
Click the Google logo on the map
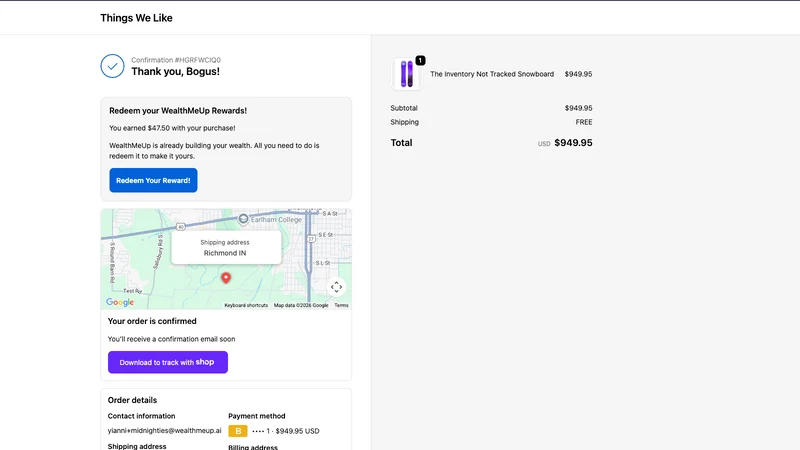[120, 302]
